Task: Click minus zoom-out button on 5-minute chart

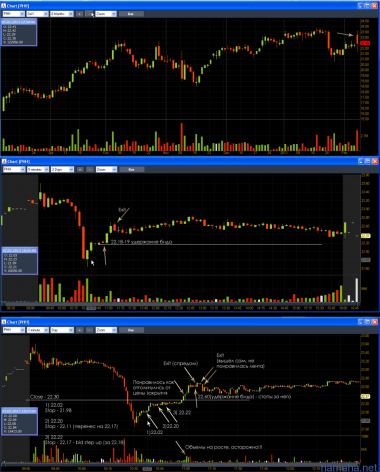Action: coord(90,169)
